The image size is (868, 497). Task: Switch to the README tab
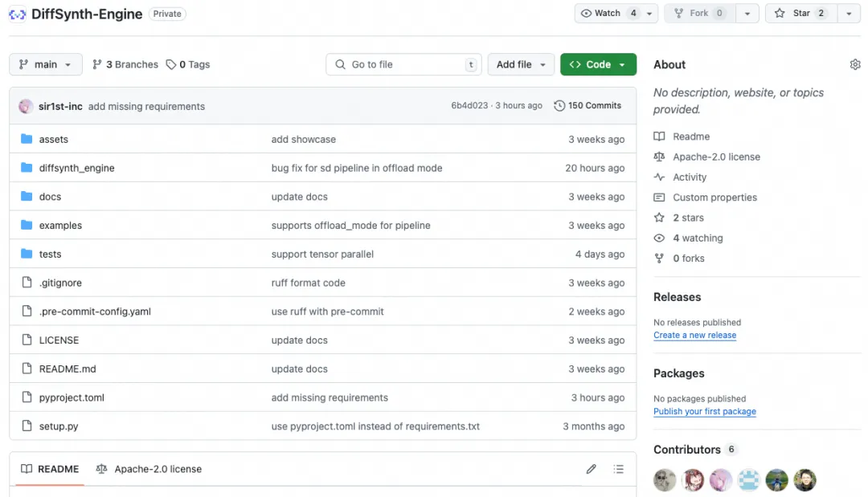50,469
